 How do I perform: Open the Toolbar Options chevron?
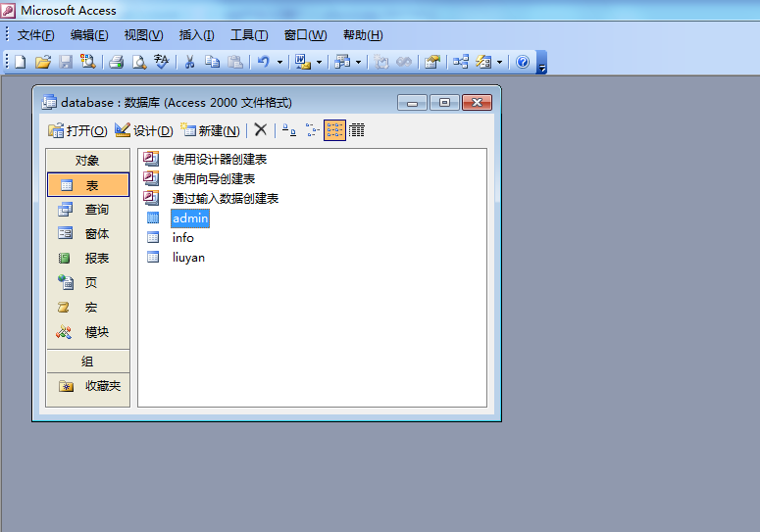[x=542, y=63]
